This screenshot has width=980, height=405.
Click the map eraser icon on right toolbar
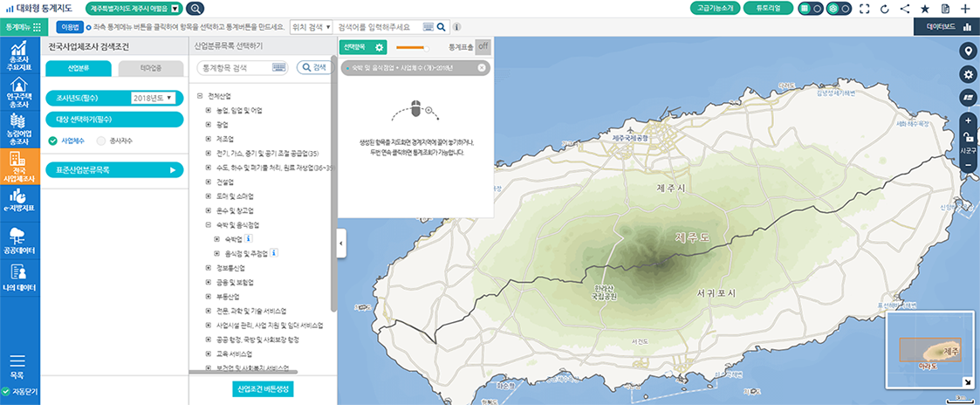click(968, 98)
